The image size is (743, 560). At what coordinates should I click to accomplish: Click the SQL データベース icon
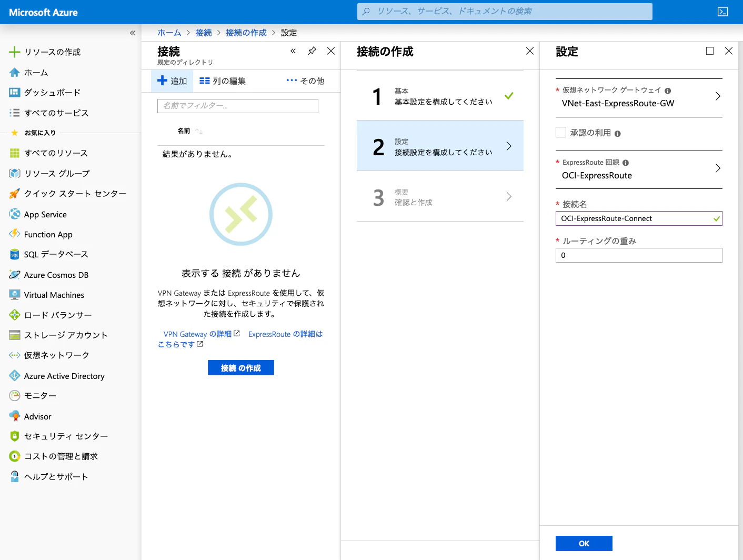coord(15,254)
